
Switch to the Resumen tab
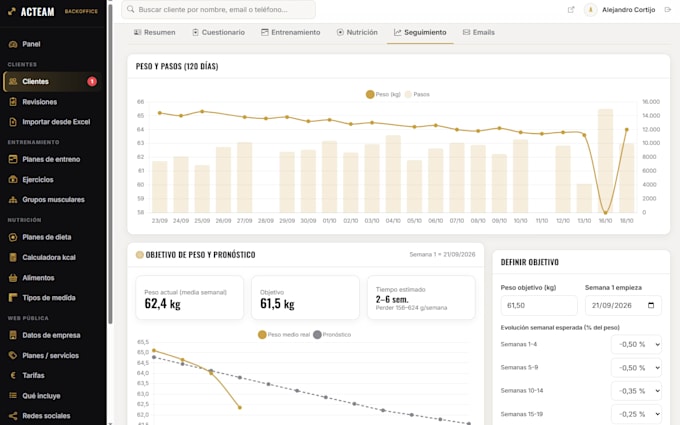[154, 33]
